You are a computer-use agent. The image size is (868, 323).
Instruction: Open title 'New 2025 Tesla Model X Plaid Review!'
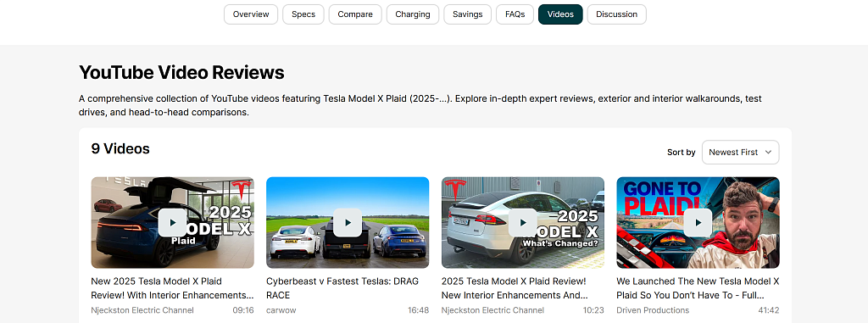click(171, 288)
